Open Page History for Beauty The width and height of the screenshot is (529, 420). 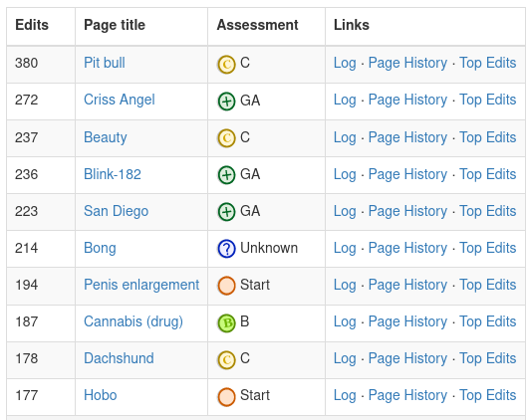[407, 137]
